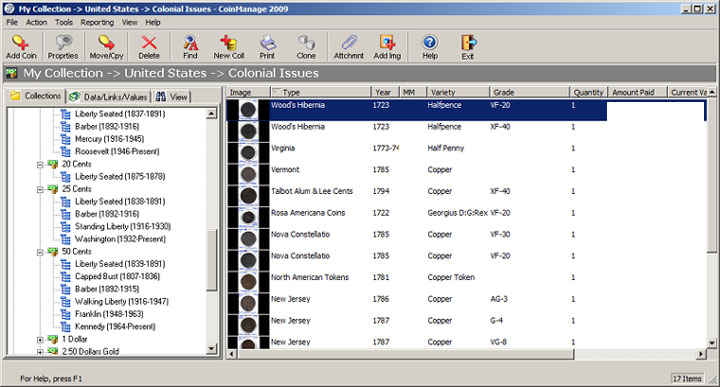
Task: Open the Help menu in the menu bar
Action: pos(153,22)
